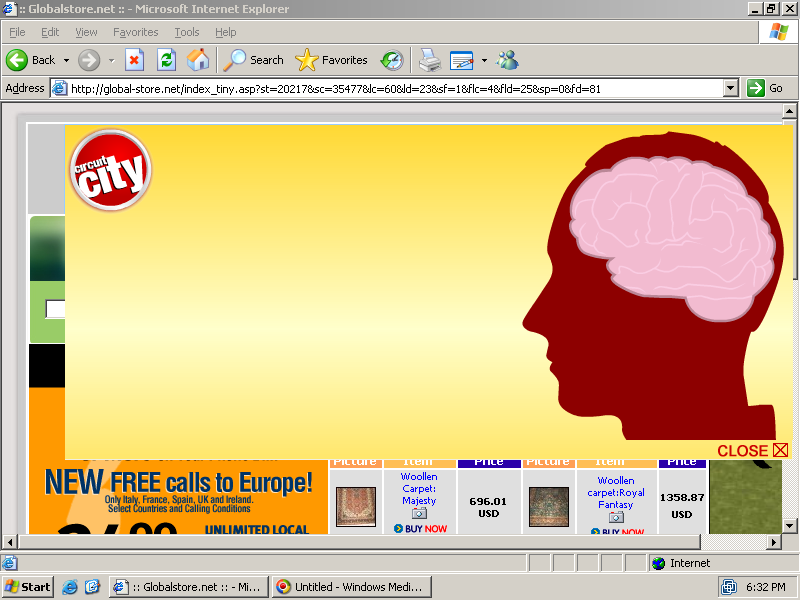Screen dimensions: 800x600
Task: Open the Windows Start menu
Action: (28, 587)
